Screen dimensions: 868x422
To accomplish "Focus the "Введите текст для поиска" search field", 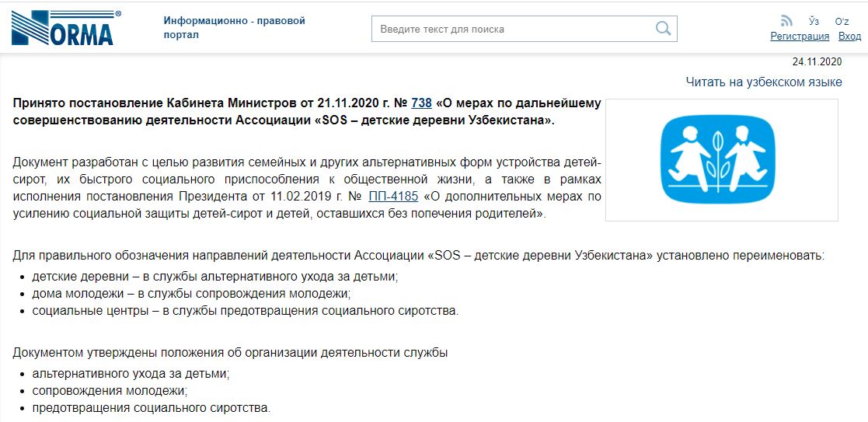I will tap(524, 29).
